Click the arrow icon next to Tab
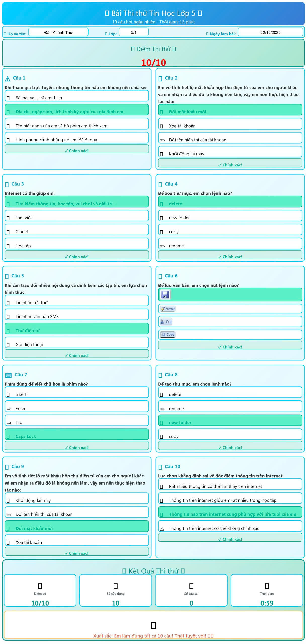 point(9,423)
